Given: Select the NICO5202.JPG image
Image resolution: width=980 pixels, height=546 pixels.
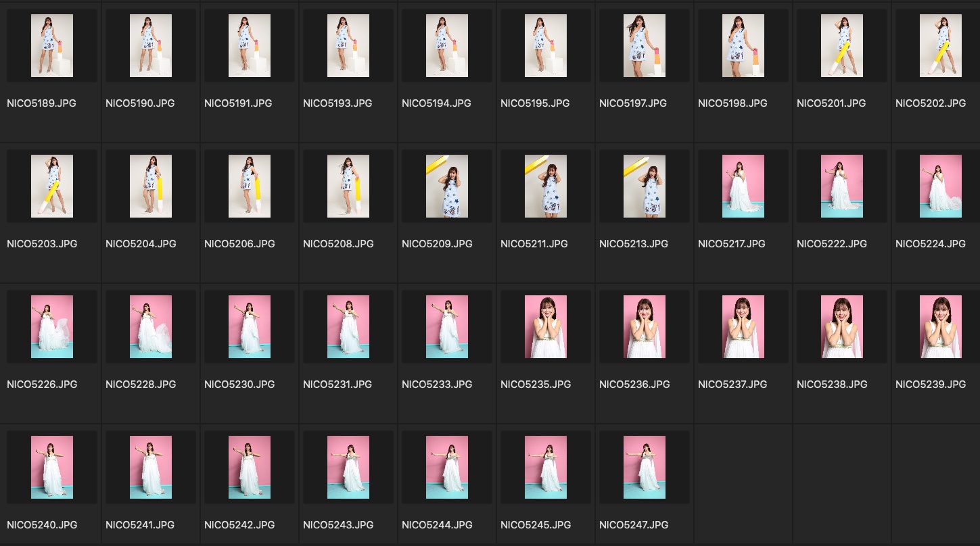Looking at the screenshot, I should click(x=941, y=46).
